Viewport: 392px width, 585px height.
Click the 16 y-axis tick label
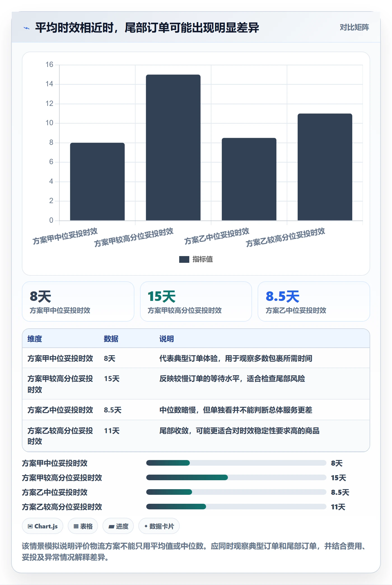pyautogui.click(x=49, y=65)
